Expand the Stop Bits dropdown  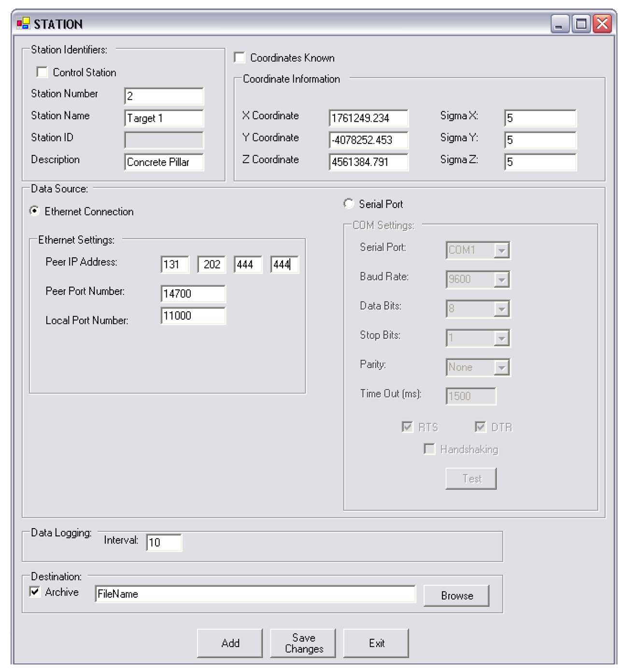(x=502, y=338)
